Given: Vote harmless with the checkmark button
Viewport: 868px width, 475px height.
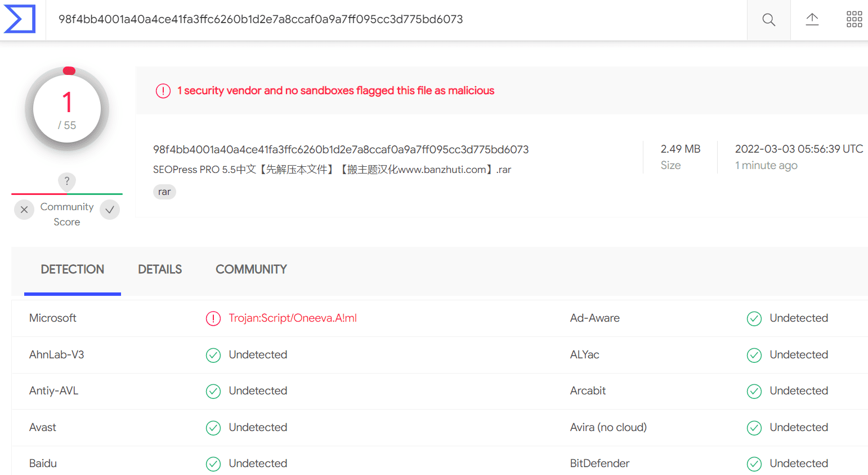Looking at the screenshot, I should click(x=110, y=210).
